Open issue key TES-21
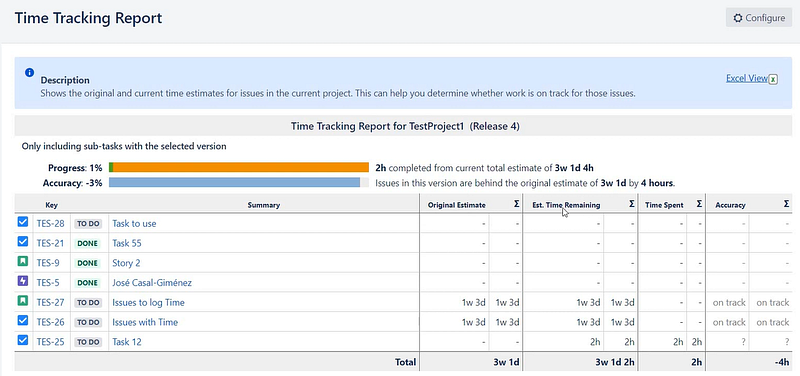This screenshot has width=800, height=376. (50, 243)
